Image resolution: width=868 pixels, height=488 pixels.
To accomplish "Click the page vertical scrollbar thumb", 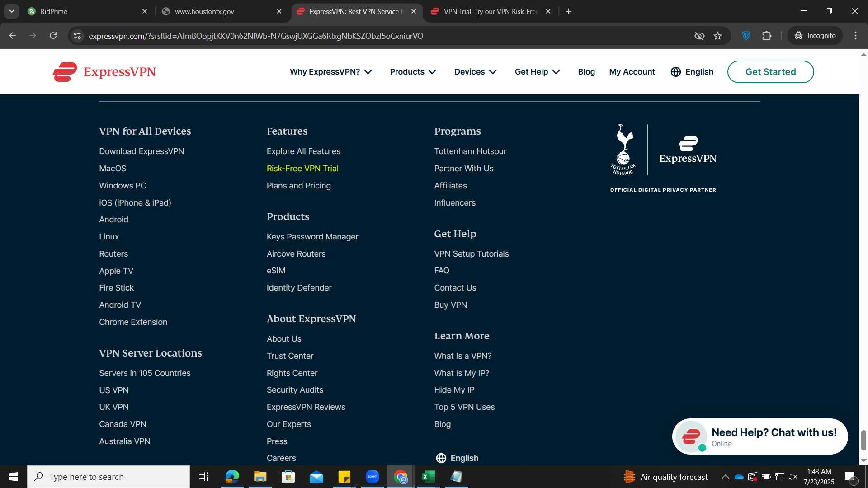I will 863,440.
